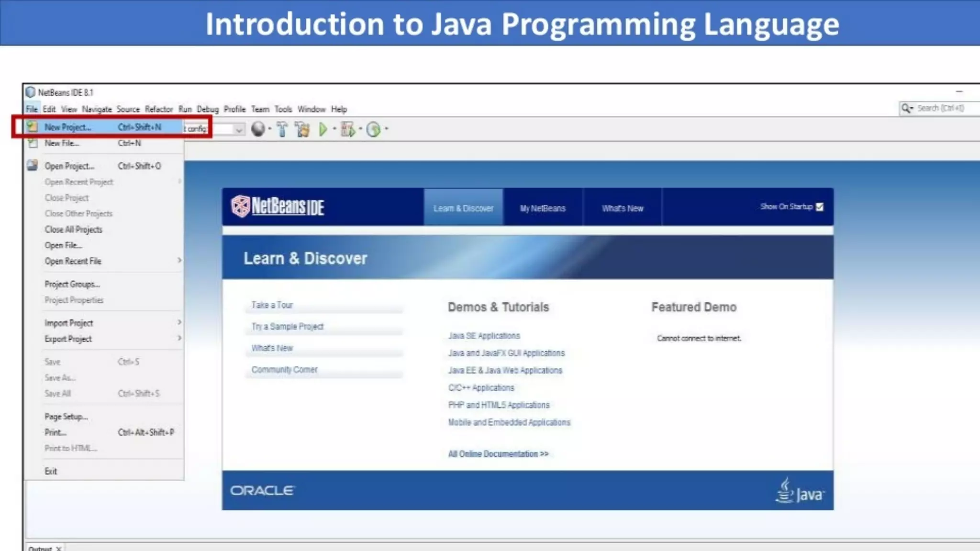Run project with green play icon
The height and width of the screenshot is (551, 980).
(x=323, y=129)
